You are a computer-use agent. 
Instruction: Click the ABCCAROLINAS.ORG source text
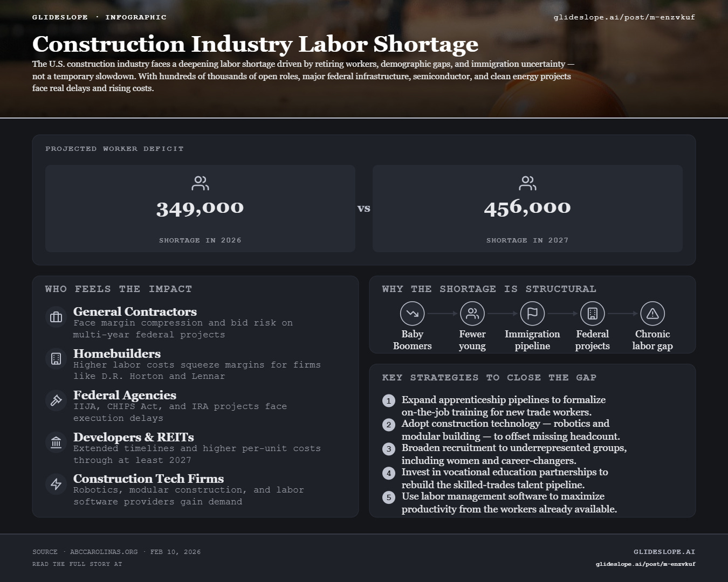pos(104,552)
